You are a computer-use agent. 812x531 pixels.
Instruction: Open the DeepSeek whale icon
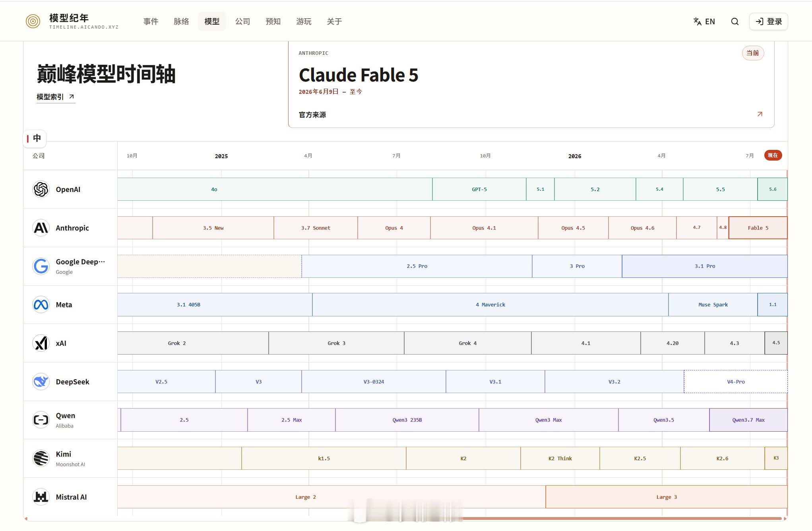point(41,382)
